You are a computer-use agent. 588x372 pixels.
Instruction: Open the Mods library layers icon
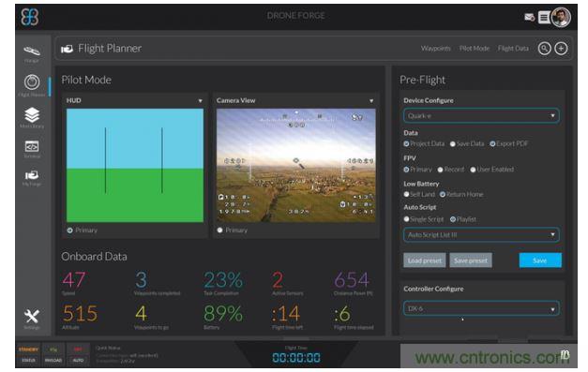tap(32, 114)
